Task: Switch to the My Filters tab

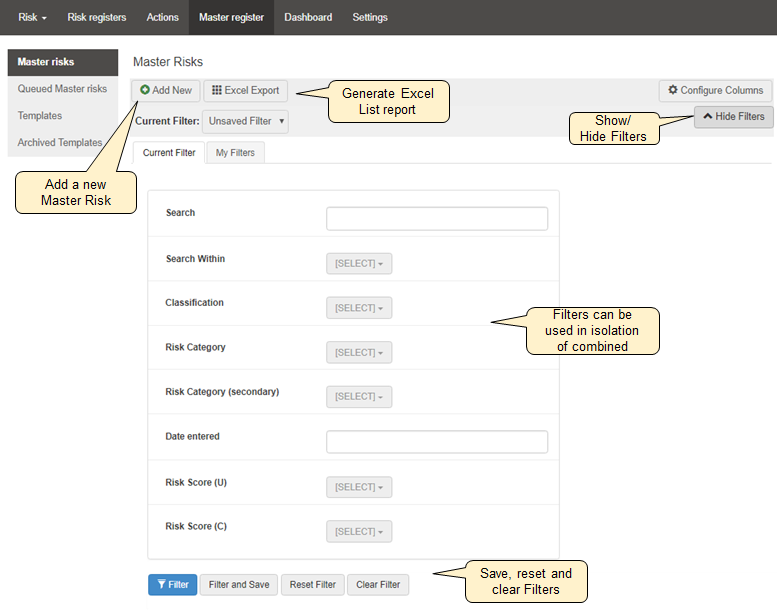Action: point(235,153)
